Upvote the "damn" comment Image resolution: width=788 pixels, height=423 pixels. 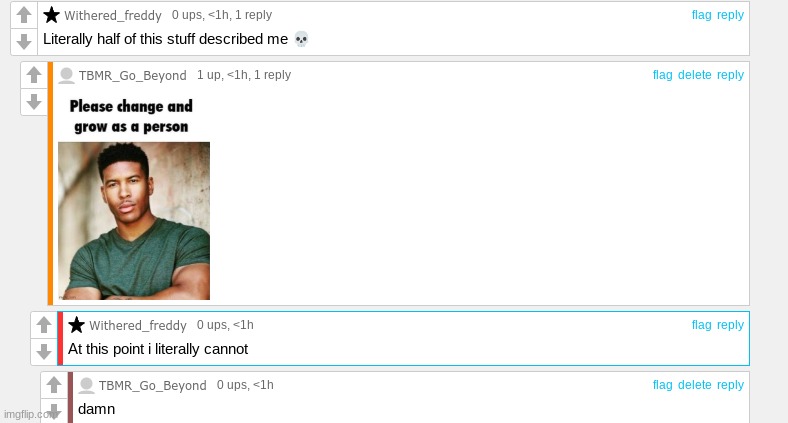(54, 385)
